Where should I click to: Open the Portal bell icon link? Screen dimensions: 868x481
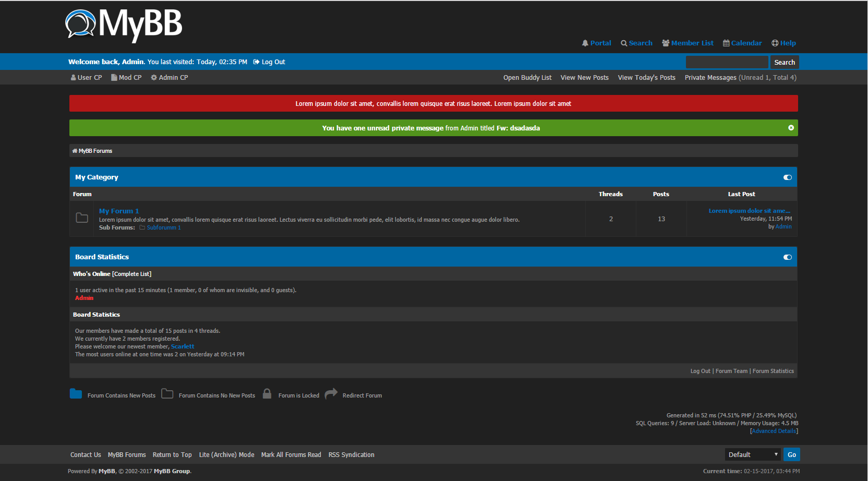pyautogui.click(x=585, y=43)
